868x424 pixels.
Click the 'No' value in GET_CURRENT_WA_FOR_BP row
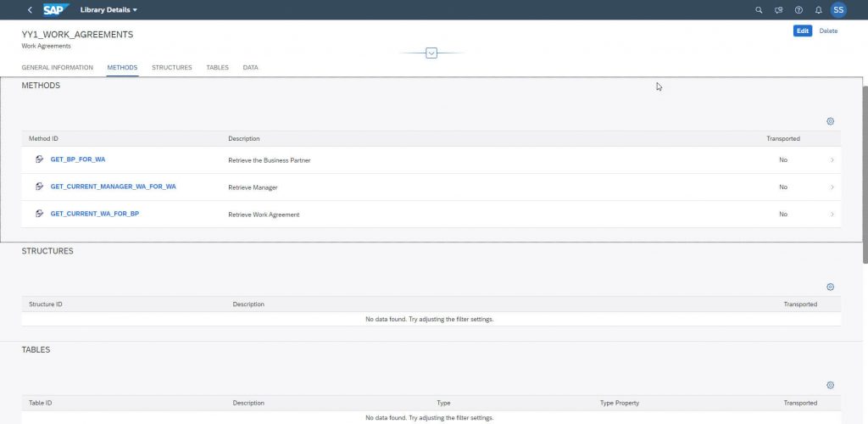tap(782, 215)
